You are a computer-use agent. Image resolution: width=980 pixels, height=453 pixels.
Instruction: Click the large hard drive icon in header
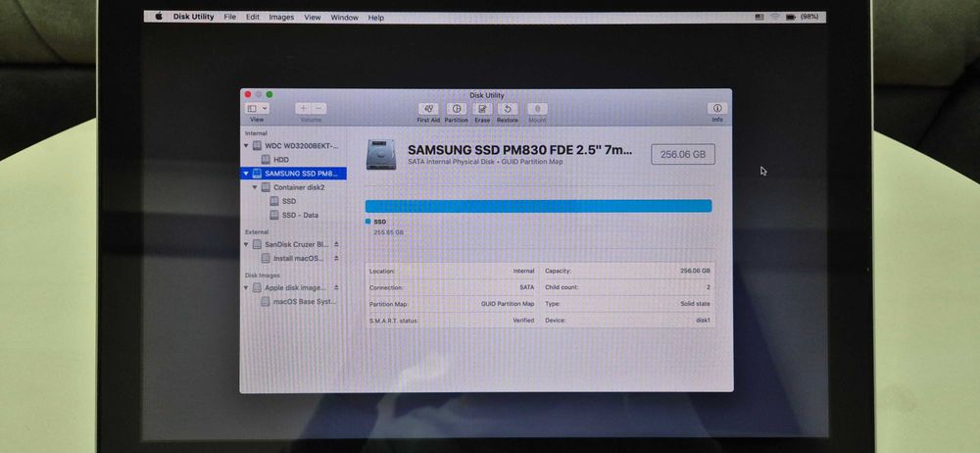point(381,154)
